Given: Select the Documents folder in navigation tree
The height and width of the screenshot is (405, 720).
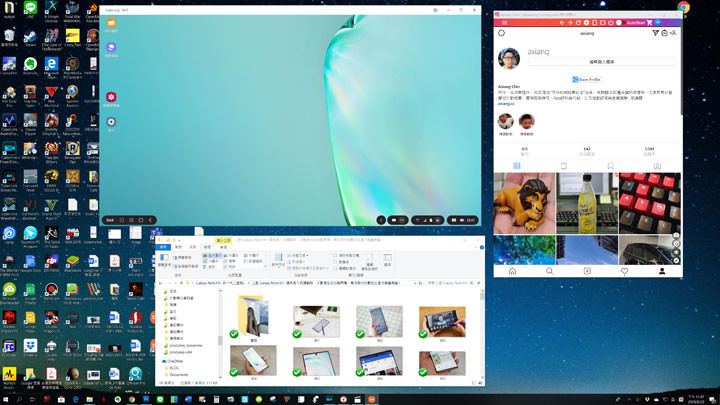Looking at the screenshot, I should 179,375.
